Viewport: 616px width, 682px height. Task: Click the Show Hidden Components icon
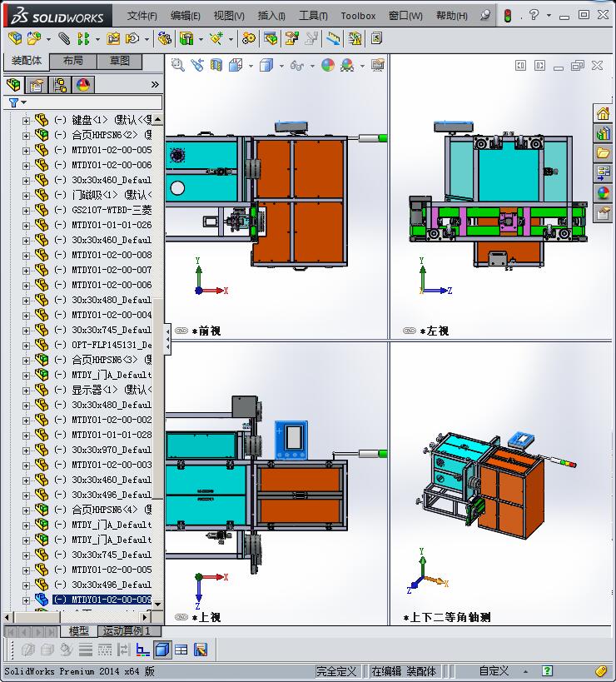tap(164, 38)
